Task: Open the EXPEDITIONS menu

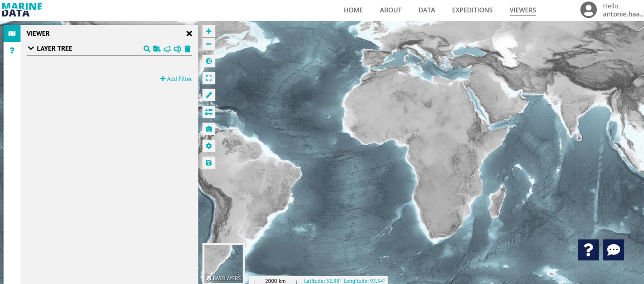Action: 472,10
